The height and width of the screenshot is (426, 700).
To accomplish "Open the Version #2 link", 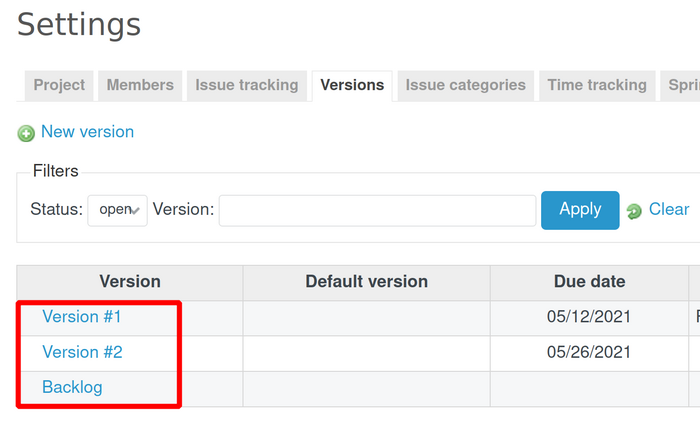I will (82, 352).
